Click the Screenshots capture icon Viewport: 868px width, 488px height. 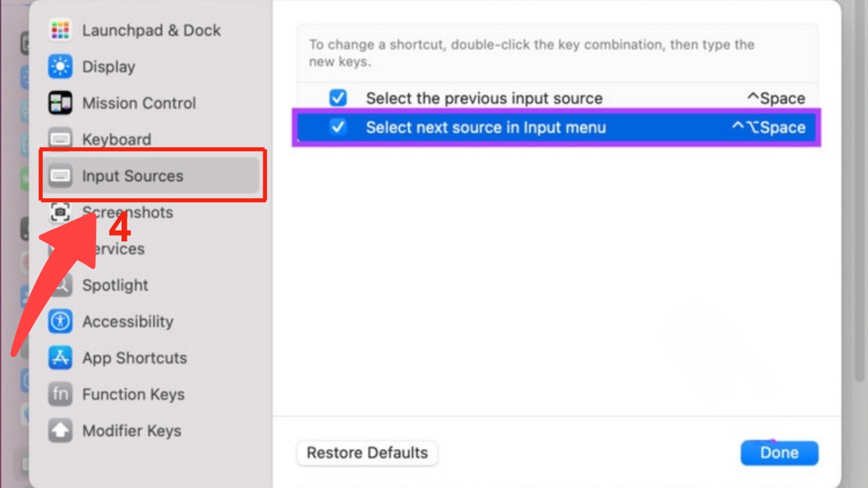(x=60, y=212)
